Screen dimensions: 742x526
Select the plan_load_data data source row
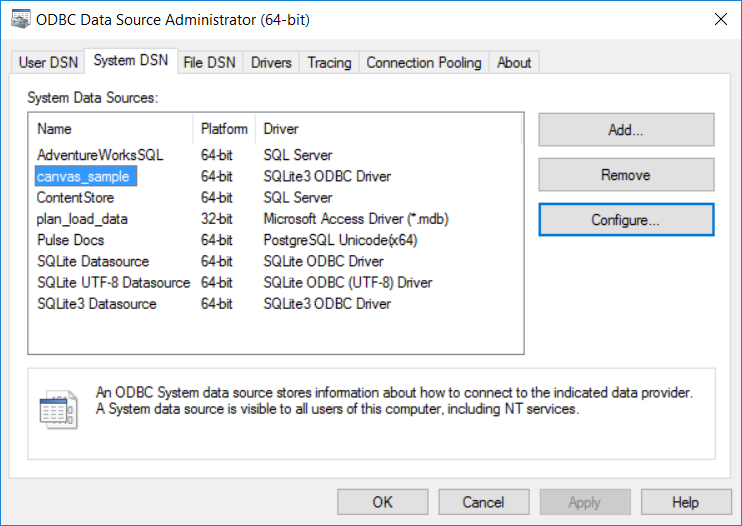click(x=82, y=219)
